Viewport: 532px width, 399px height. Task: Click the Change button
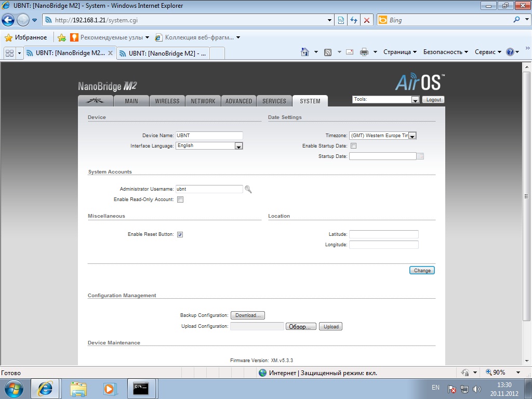(422, 270)
